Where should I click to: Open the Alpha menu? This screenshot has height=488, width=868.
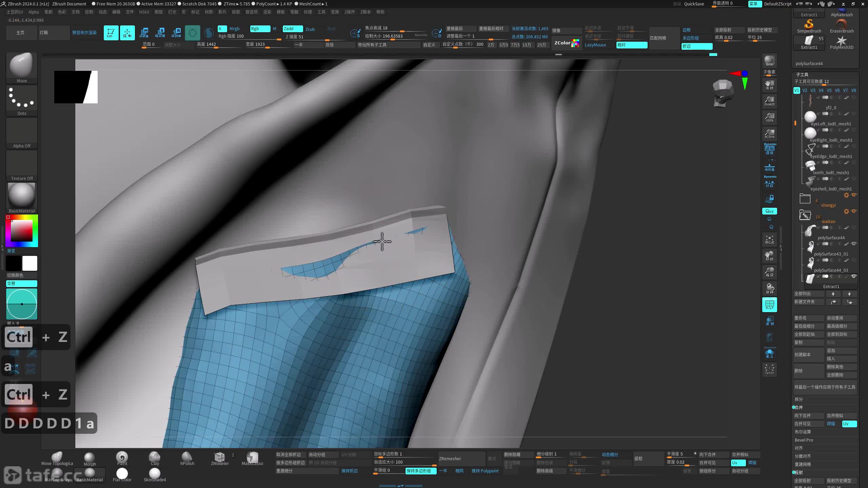tap(34, 12)
